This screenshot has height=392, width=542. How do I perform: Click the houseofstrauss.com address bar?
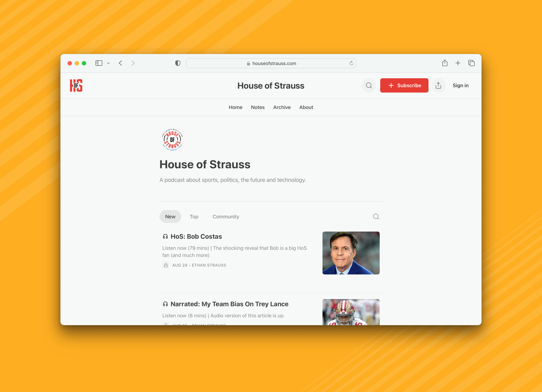pos(271,63)
